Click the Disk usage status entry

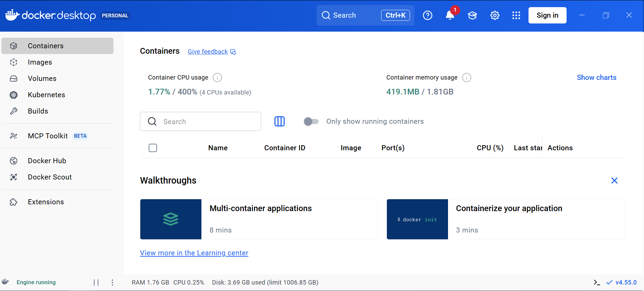coord(265,283)
